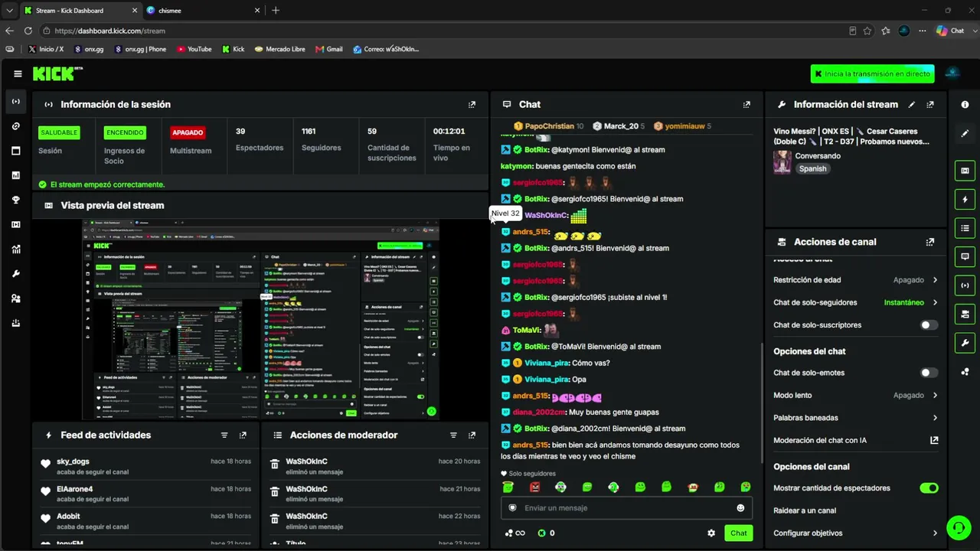The height and width of the screenshot is (551, 980).
Task: Bookmark this page with the star icon
Action: pyautogui.click(x=867, y=31)
